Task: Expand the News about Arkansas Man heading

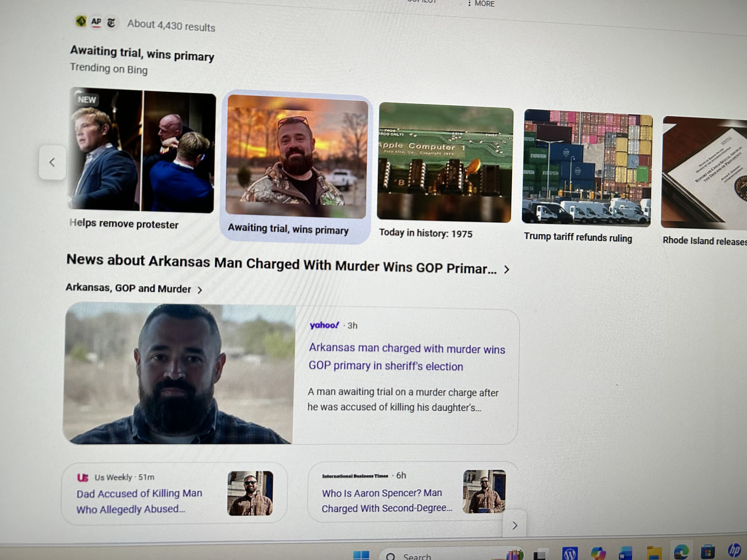Action: click(506, 269)
